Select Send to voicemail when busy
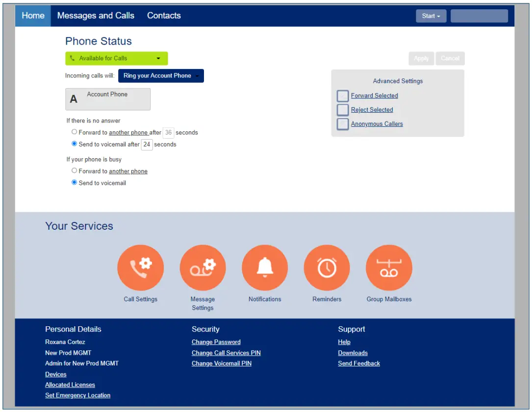The height and width of the screenshot is (412, 532). [74, 182]
